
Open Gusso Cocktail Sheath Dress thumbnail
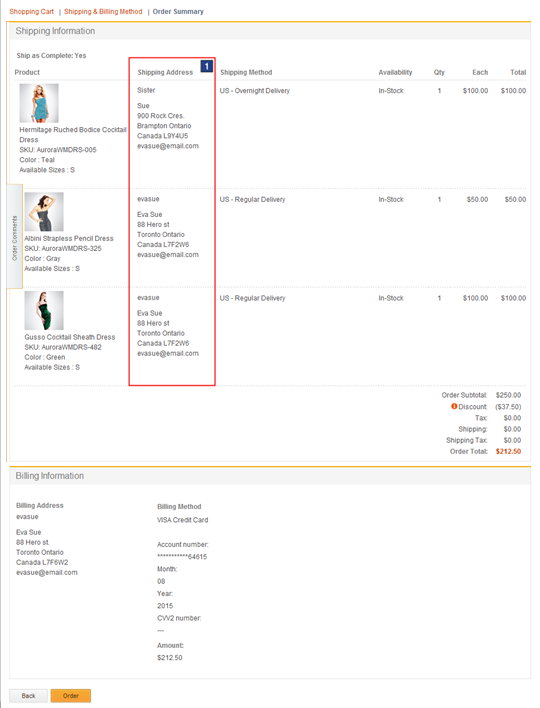coord(44,310)
